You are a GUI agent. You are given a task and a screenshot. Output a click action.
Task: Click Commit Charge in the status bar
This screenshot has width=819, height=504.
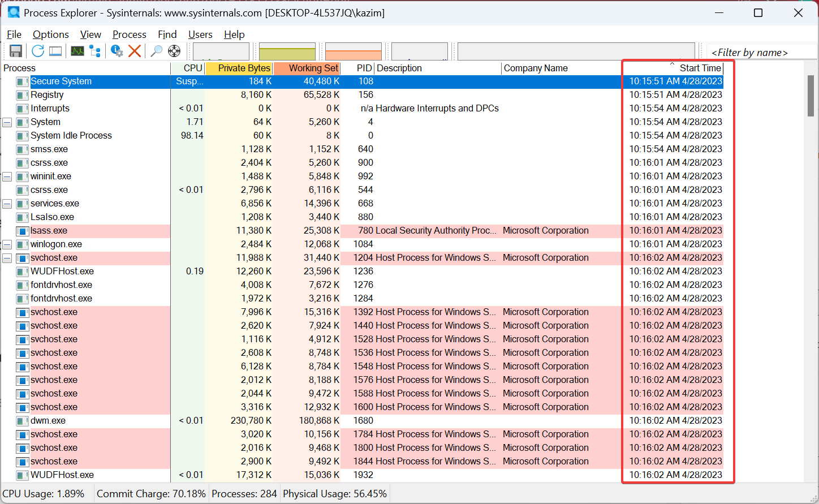pyautogui.click(x=151, y=494)
